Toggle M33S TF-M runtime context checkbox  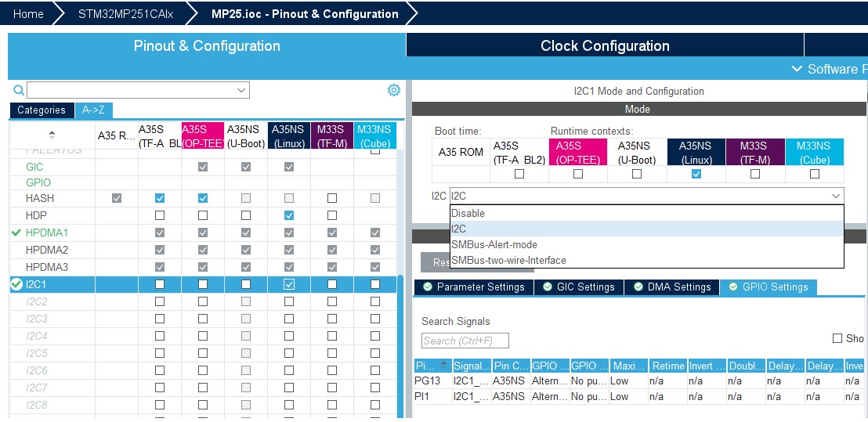755,174
